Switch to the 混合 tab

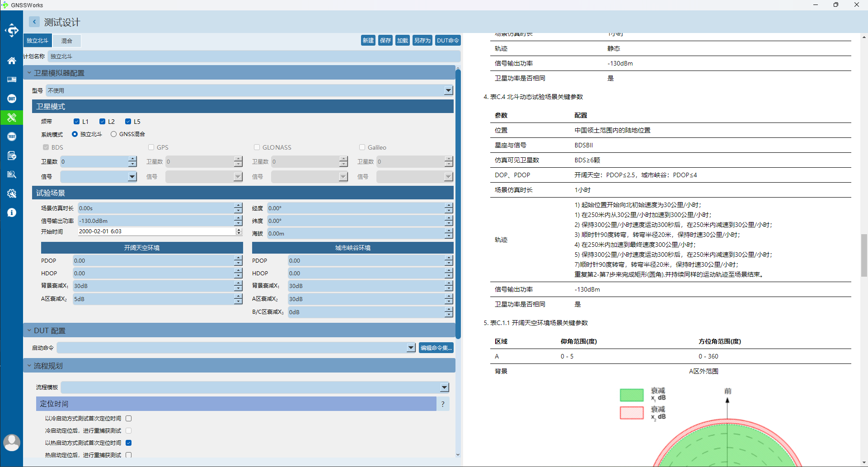point(67,41)
